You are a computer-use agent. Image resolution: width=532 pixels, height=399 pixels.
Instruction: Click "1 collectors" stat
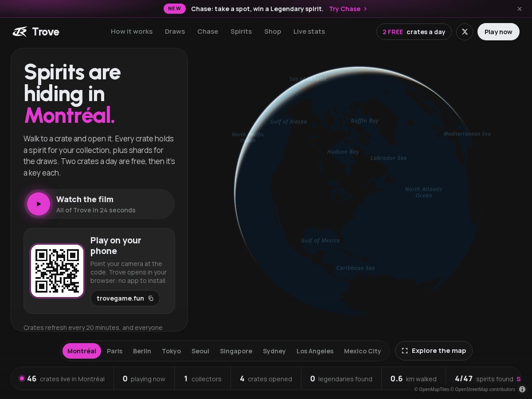click(x=203, y=379)
